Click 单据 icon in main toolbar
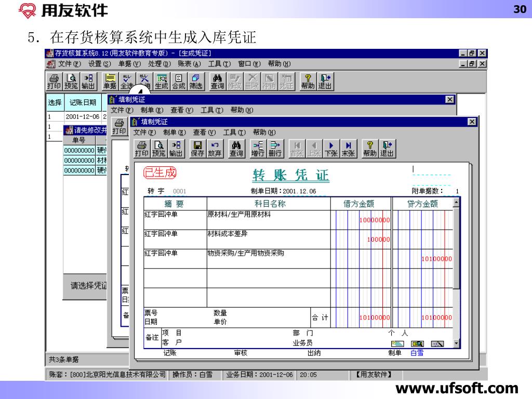This screenshot has width=532, height=399. point(110,82)
